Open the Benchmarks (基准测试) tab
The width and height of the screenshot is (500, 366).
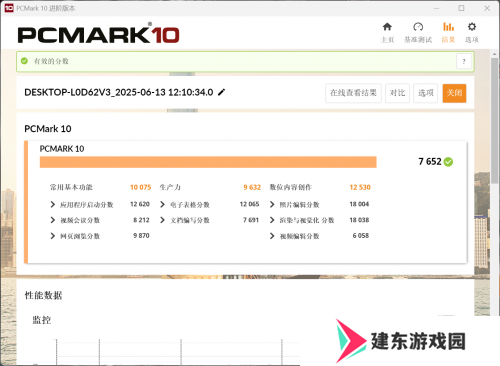[418, 32]
